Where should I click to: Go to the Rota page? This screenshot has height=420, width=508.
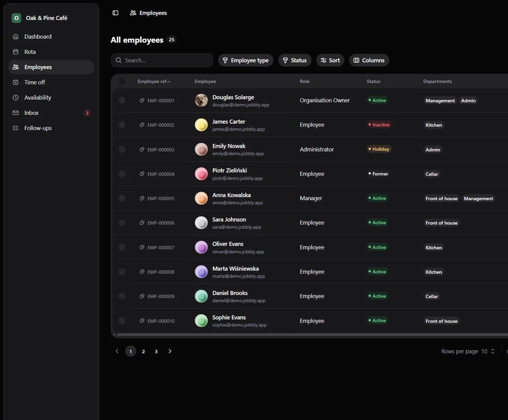pos(51,52)
